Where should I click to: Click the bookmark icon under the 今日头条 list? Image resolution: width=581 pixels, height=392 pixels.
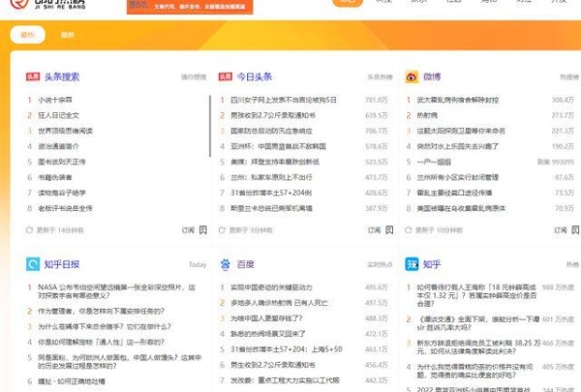[x=389, y=230]
